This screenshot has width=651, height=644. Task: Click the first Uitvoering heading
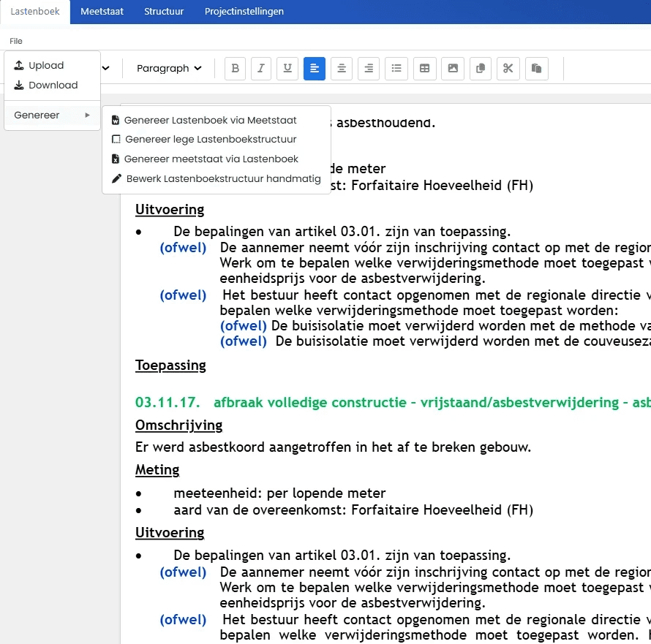(x=170, y=210)
